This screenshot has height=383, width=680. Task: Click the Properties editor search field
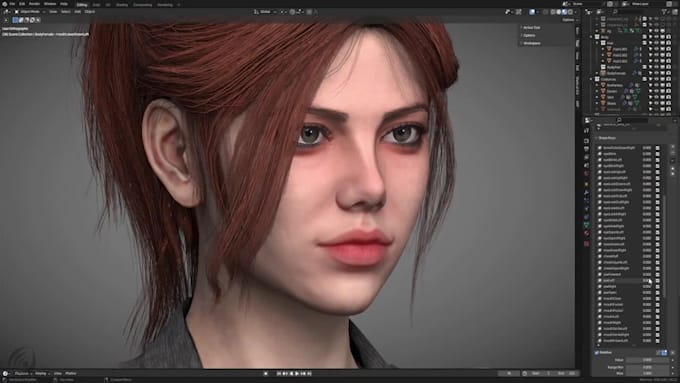(x=632, y=120)
